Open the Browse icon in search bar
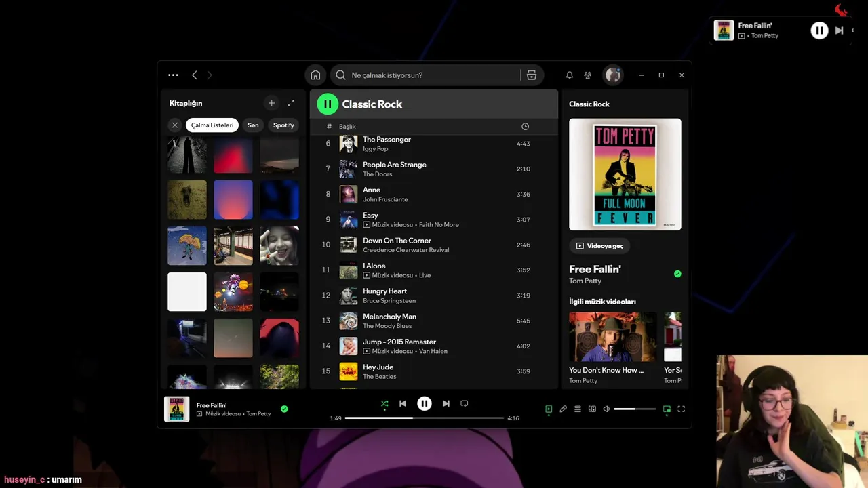868x488 pixels. pyautogui.click(x=532, y=75)
